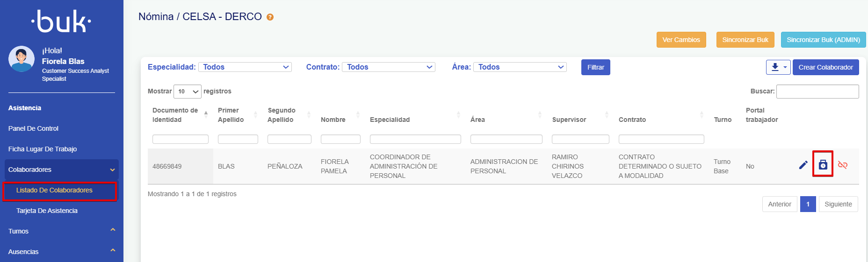Open the Área filter dropdown
This screenshot has height=262, width=868.
click(x=520, y=67)
